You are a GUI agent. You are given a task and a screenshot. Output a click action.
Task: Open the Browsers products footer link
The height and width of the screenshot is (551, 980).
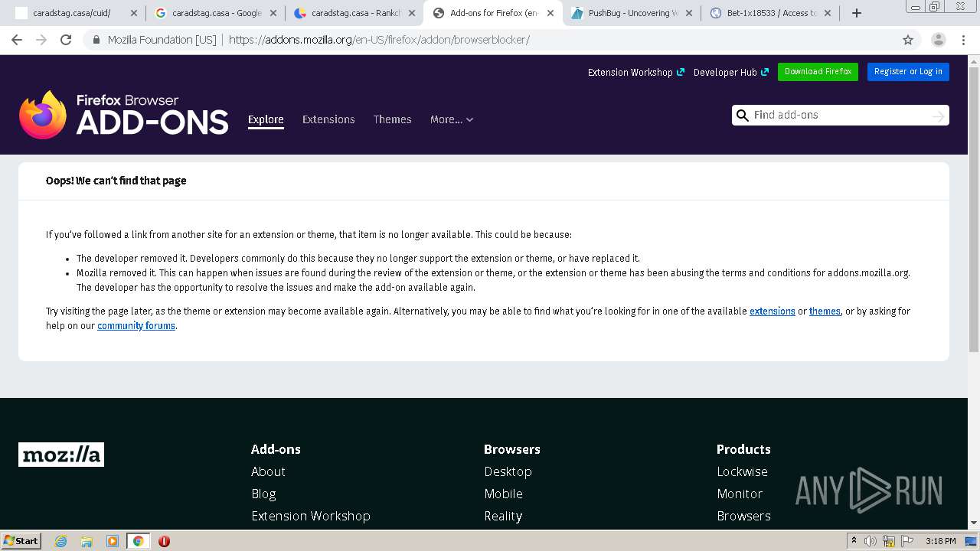pos(743,516)
